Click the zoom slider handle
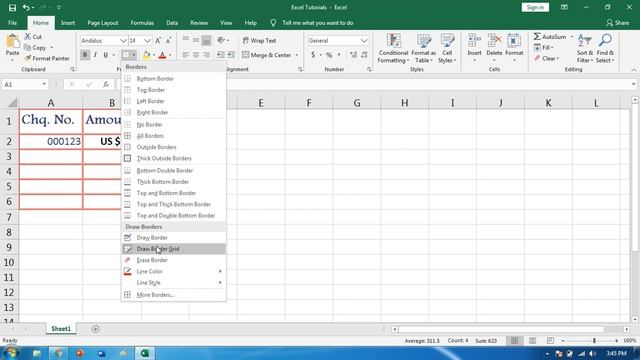This screenshot has width=640, height=360. (x=594, y=340)
